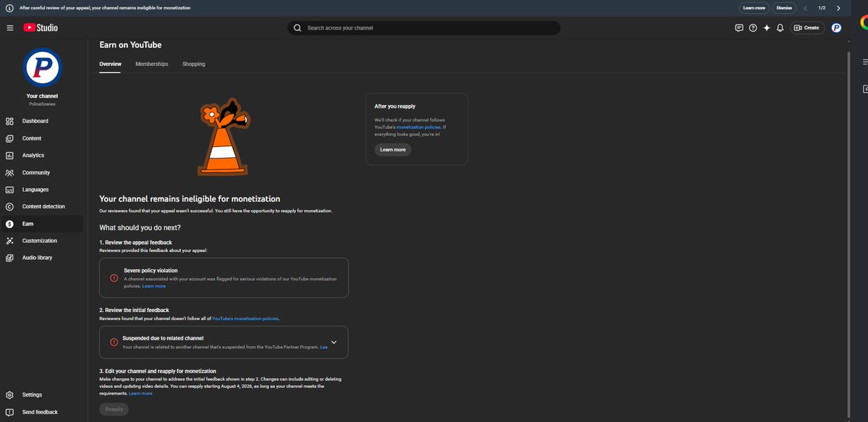Dismiss the top banner notification

783,8
